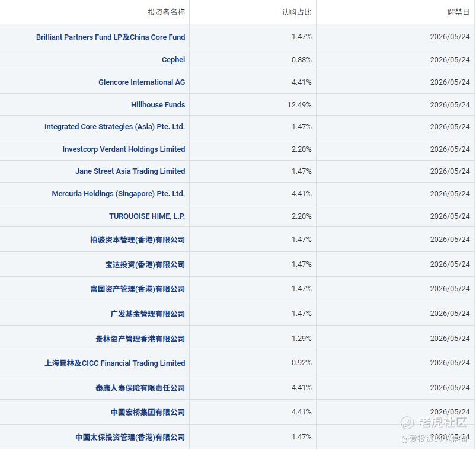Open 柏骏资本管理(香港)有限公司 link

tap(138, 240)
